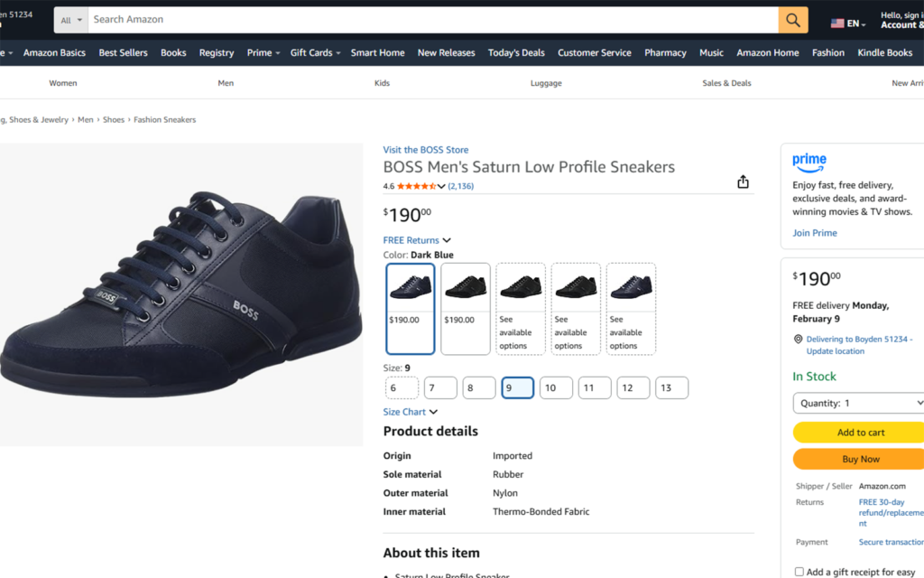Screen dimensions: 924x578
Task: Visit the BOSS Store link
Action: tap(425, 150)
